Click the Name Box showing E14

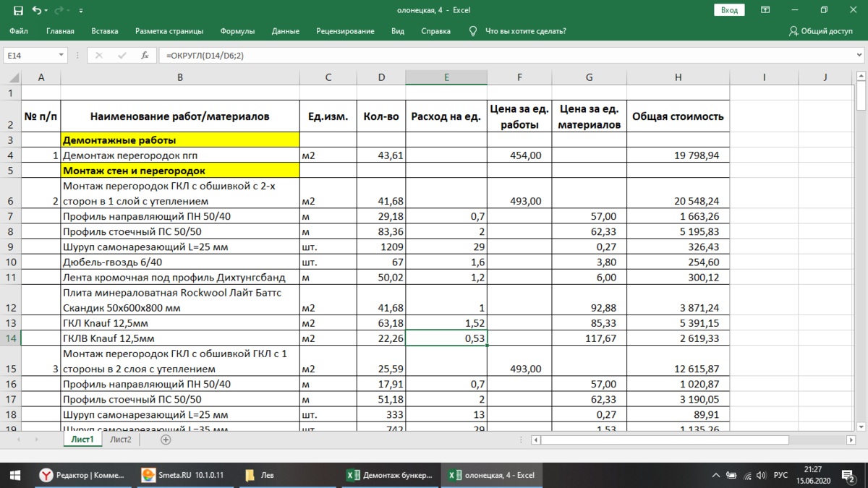coord(29,55)
